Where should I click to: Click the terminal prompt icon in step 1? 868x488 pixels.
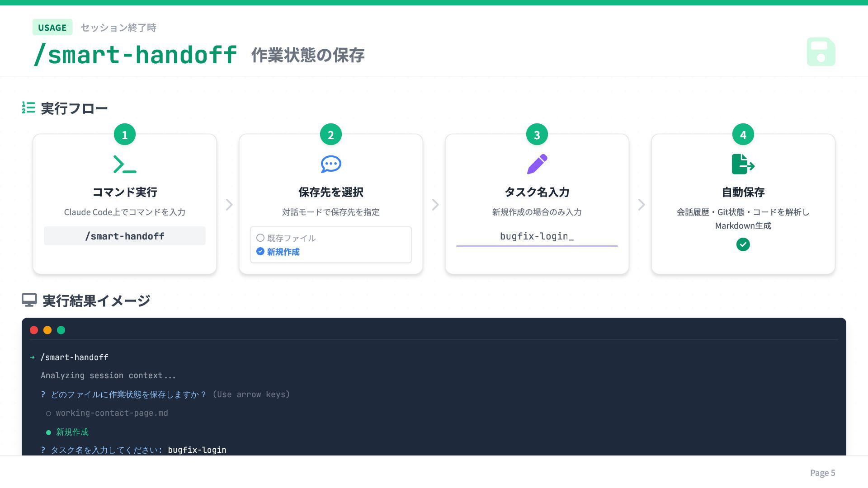click(125, 164)
